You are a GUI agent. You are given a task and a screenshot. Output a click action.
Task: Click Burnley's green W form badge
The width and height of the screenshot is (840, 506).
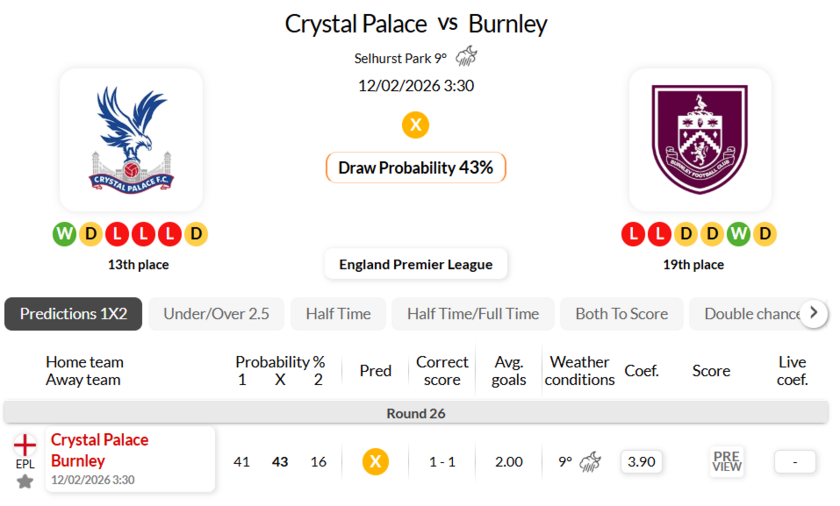[738, 234]
